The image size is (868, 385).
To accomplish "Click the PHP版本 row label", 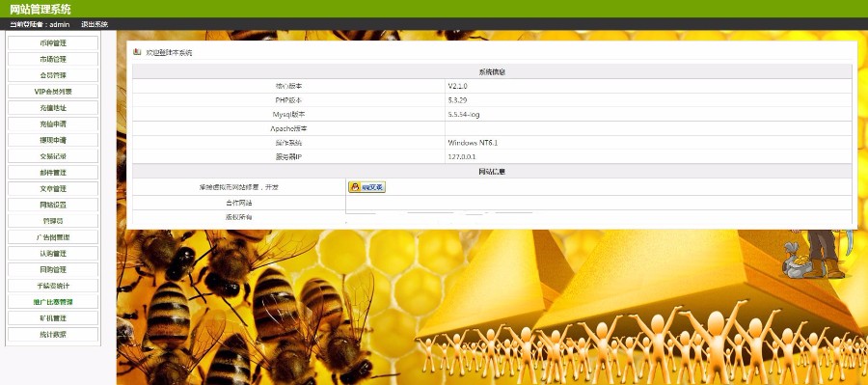I will point(288,100).
